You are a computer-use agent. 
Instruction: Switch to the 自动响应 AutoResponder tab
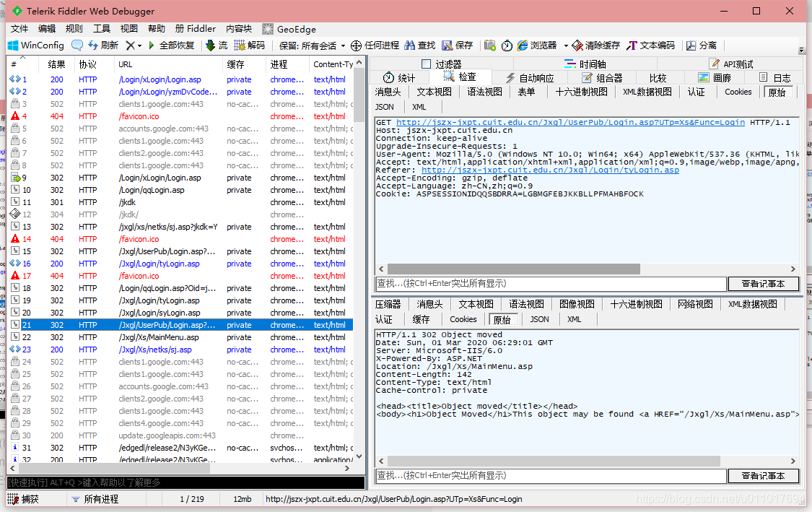click(530, 78)
